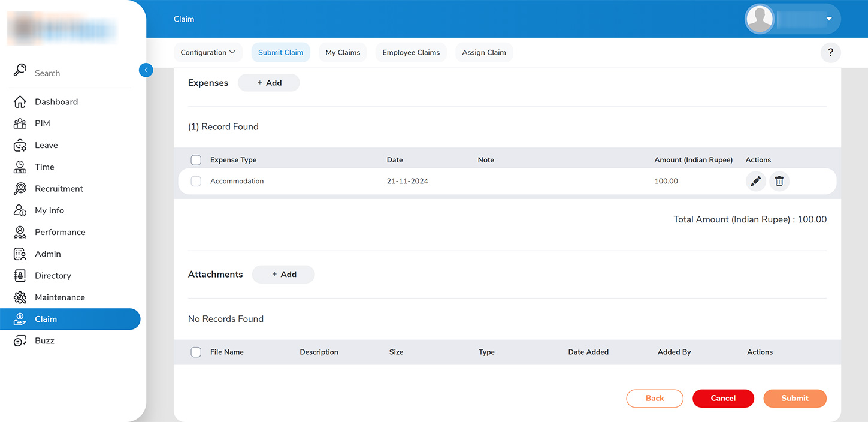The width and height of the screenshot is (868, 422).
Task: Click the Performance icon in sidebar
Action: [x=20, y=232]
